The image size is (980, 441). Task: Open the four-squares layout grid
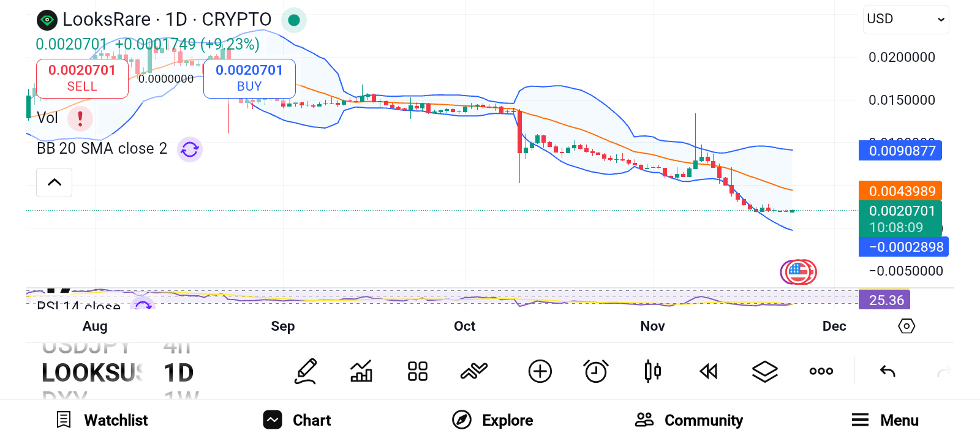click(418, 371)
